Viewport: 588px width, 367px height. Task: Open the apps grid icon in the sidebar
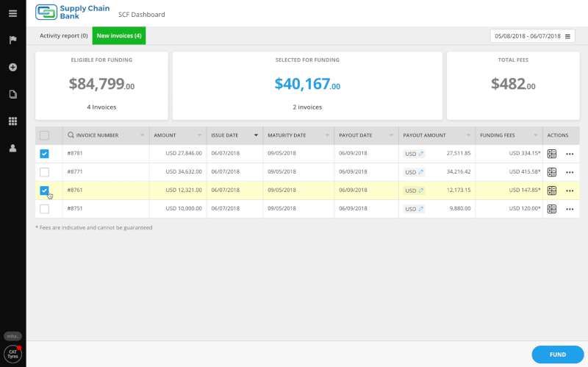click(12, 121)
